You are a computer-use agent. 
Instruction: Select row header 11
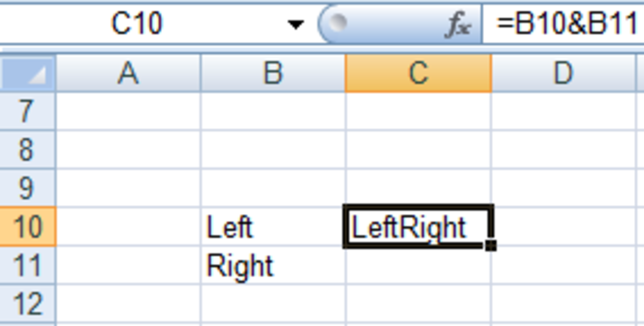(28, 264)
